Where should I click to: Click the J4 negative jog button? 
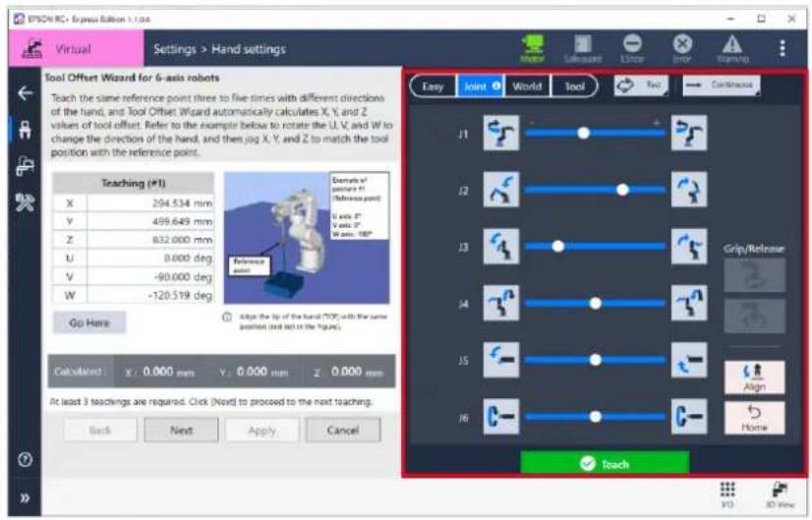pos(500,303)
